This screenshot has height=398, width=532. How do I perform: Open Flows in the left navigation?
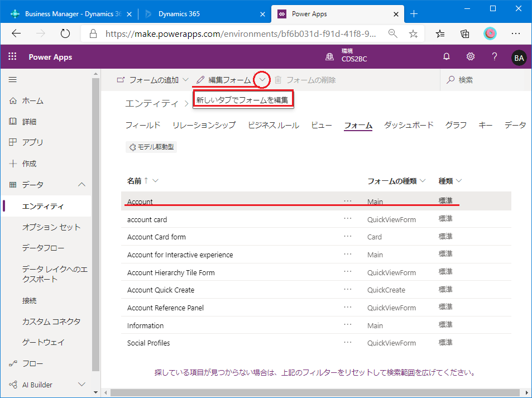click(x=32, y=364)
